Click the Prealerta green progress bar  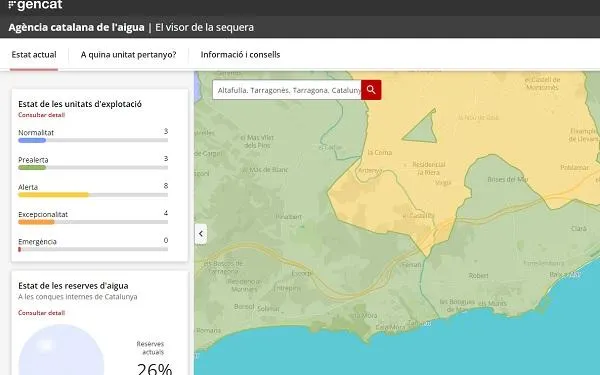point(93,168)
